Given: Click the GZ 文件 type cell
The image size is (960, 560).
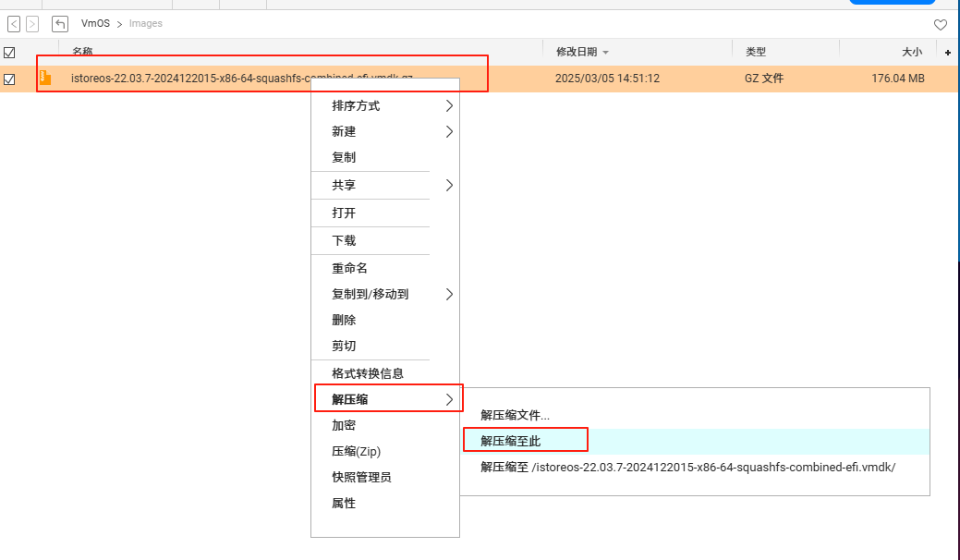Looking at the screenshot, I should click(x=764, y=79).
